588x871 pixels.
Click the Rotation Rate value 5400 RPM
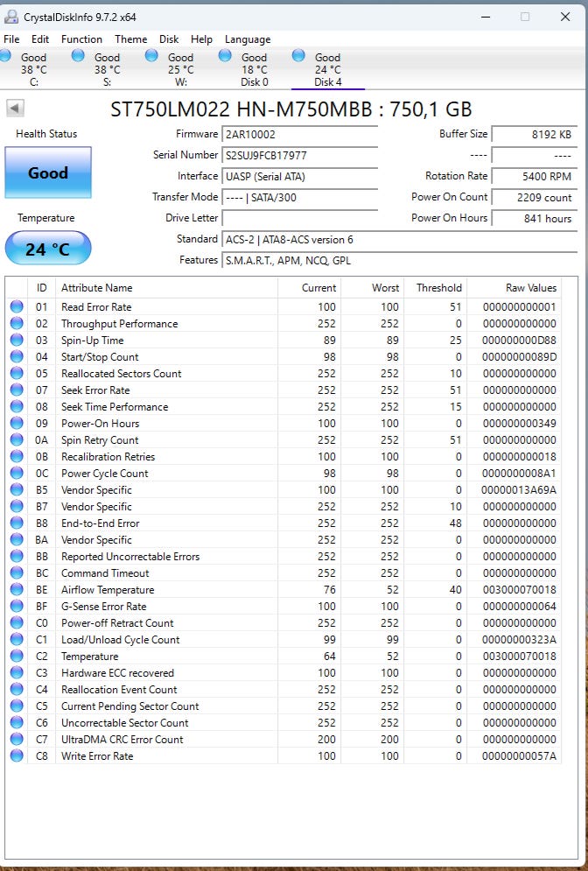pos(534,177)
